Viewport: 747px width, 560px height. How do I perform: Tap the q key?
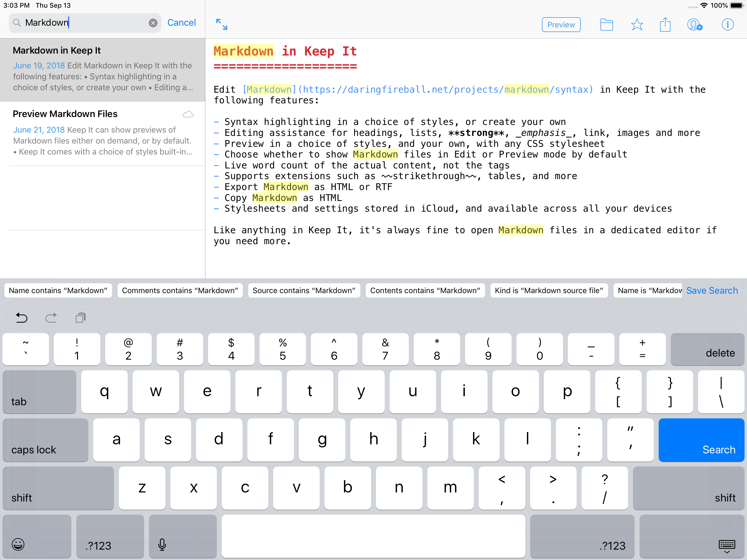tap(104, 392)
